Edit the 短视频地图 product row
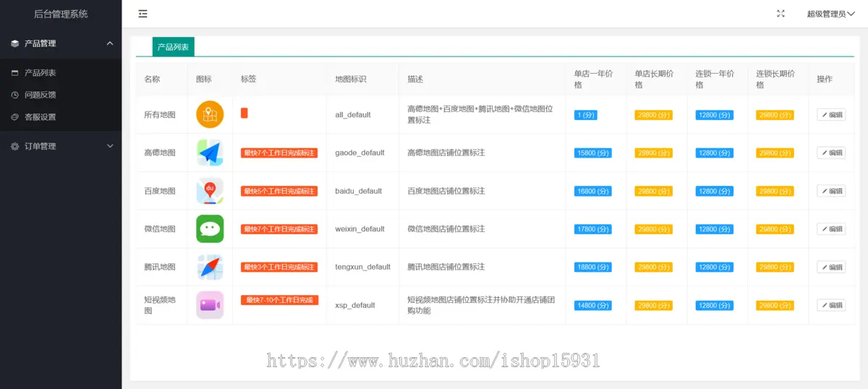 [831, 305]
